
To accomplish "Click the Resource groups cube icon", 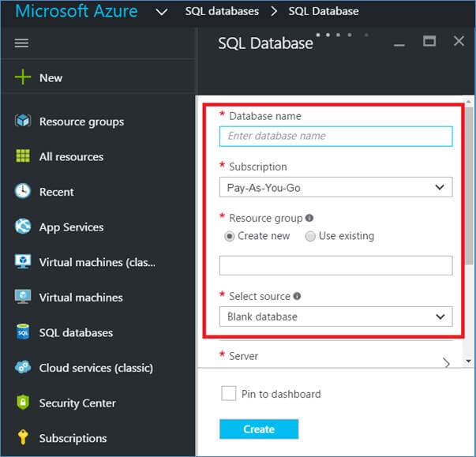I will point(23,122).
